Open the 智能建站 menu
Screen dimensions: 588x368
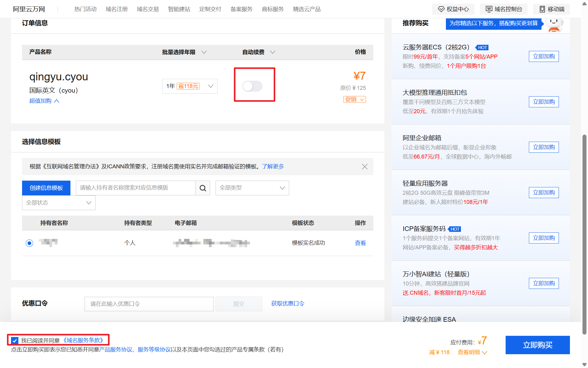(x=179, y=9)
